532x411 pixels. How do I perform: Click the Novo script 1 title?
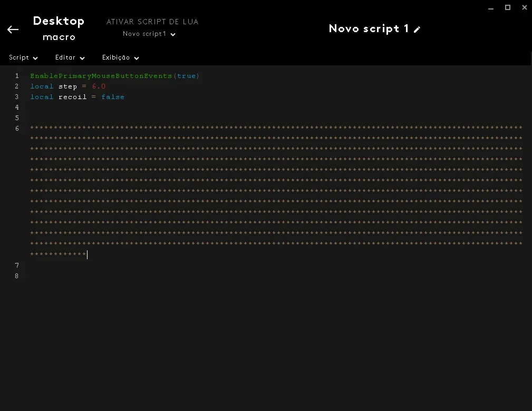click(x=369, y=29)
